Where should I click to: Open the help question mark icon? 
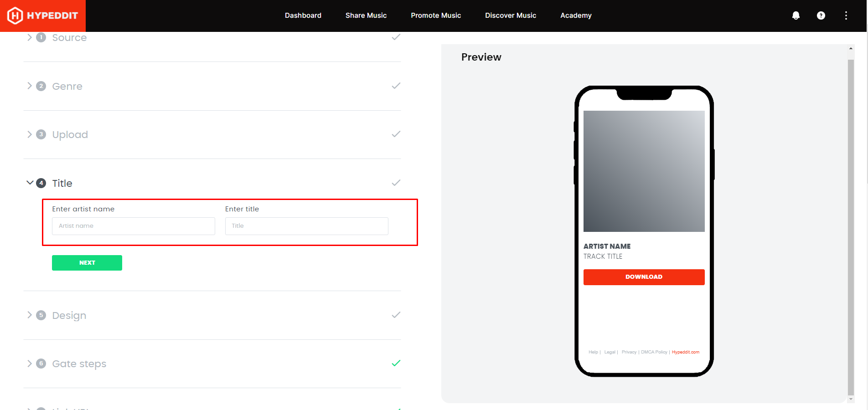click(821, 15)
